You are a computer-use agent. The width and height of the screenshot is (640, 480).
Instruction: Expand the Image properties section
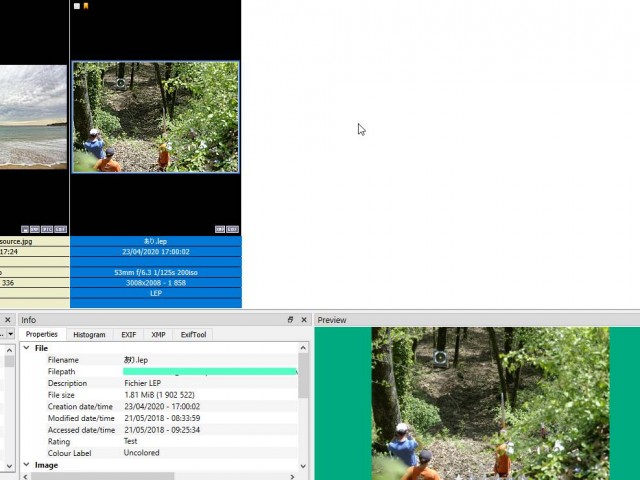(27, 464)
